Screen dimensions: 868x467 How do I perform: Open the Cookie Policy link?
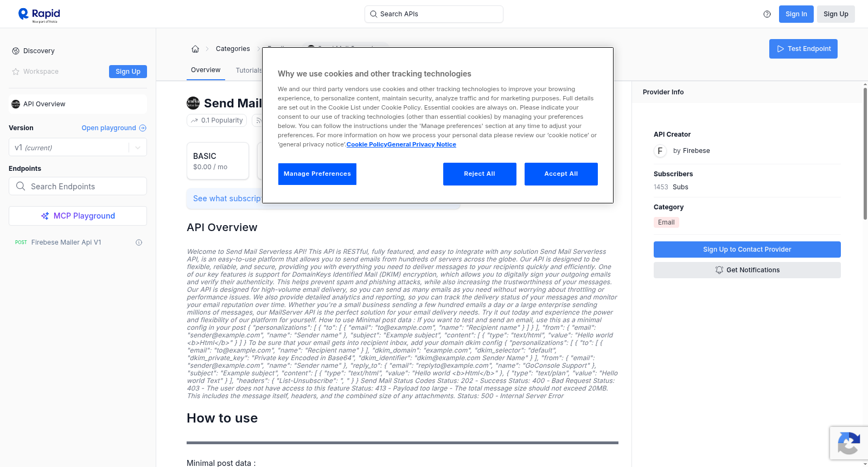tap(367, 144)
